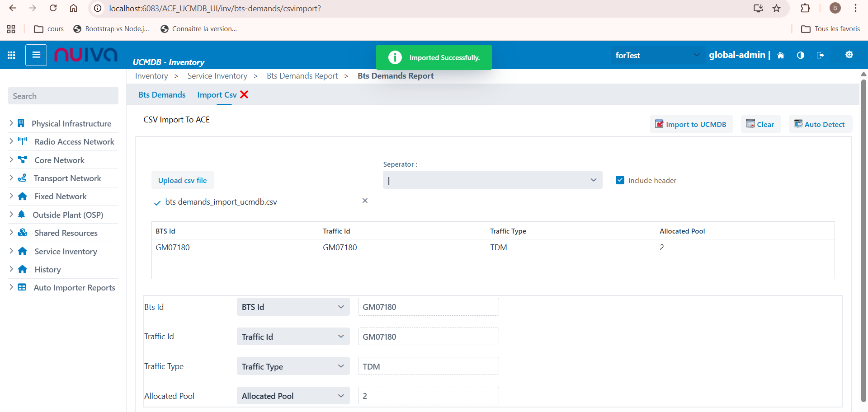Click the hamburger menu icon

point(36,55)
